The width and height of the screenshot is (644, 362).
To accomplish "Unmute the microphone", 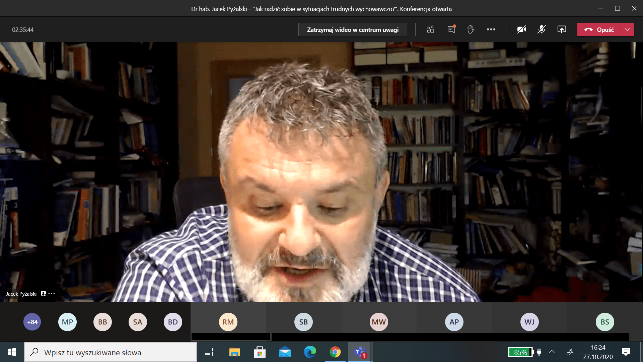I will tap(542, 29).
